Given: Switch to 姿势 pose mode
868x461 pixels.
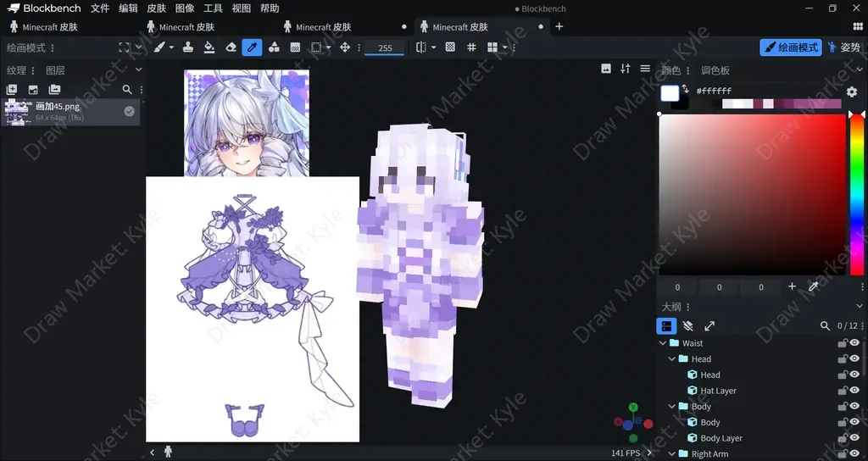Looking at the screenshot, I should click(x=844, y=47).
